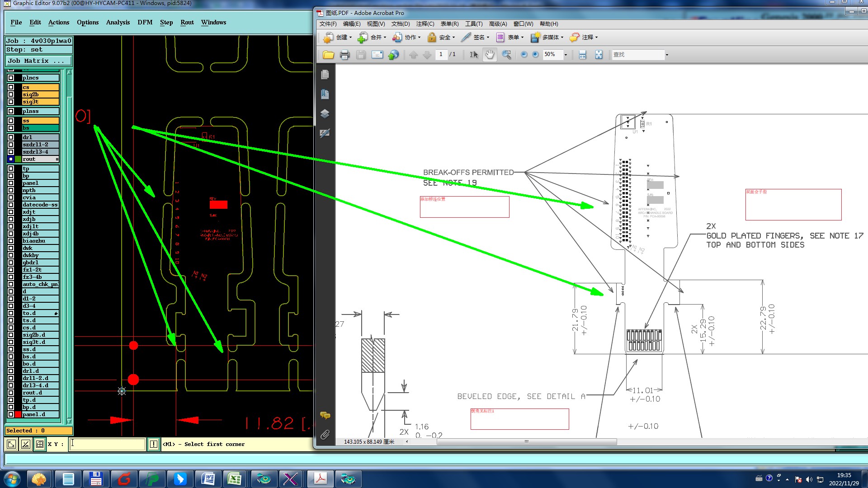The width and height of the screenshot is (868, 488).
Task: Expand the 安全 (Security) dropdown
Action: click(x=453, y=38)
